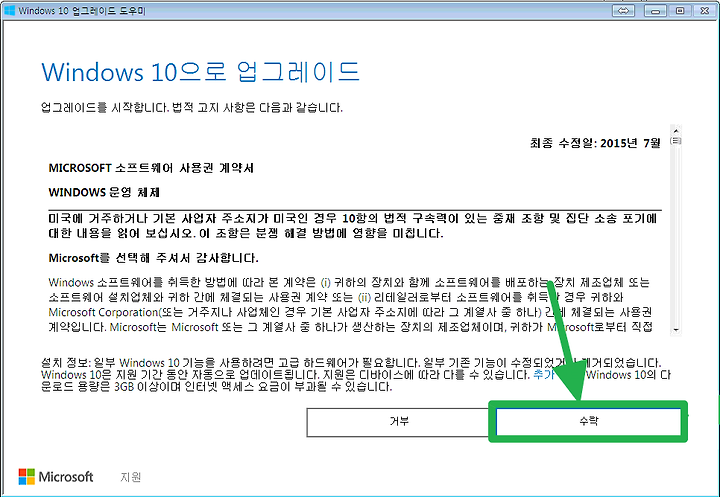720x497 pixels.
Task: Click license scrollbar up arrow
Action: pos(675,130)
